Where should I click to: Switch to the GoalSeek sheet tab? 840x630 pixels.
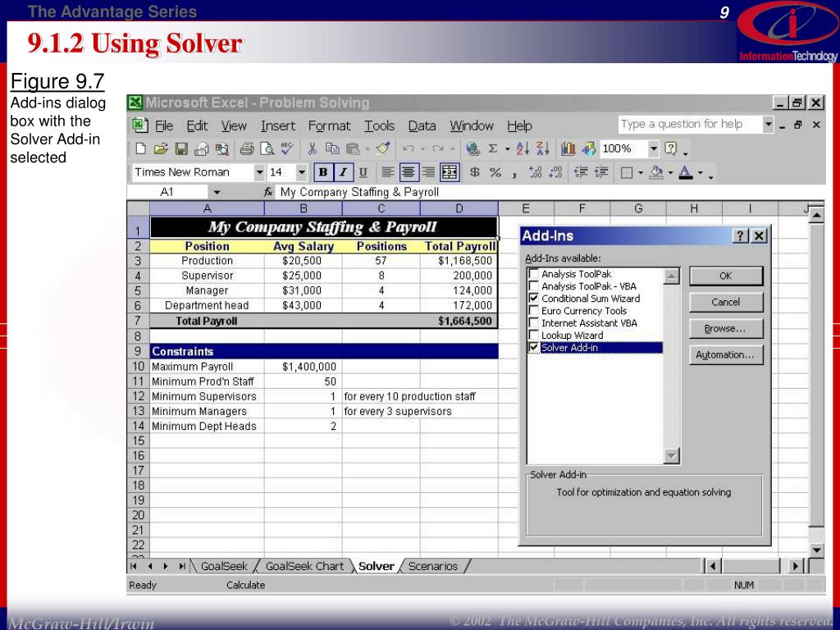tap(224, 566)
